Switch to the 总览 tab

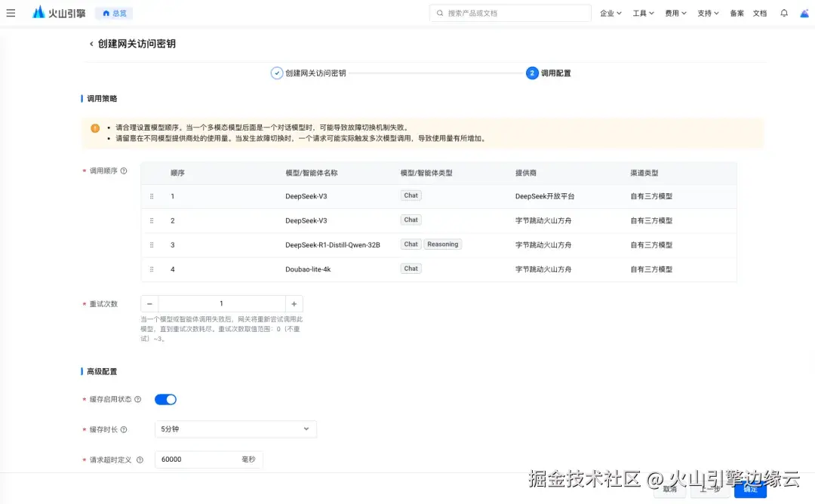click(113, 12)
